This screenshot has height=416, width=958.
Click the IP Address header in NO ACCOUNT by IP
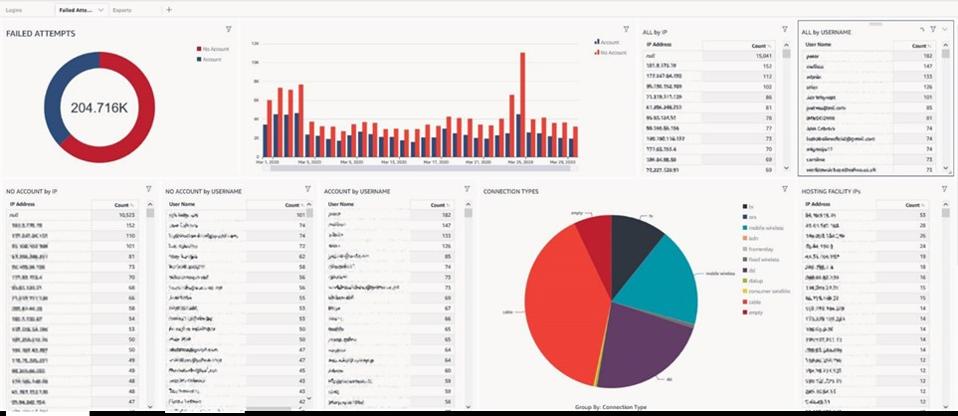(24, 204)
